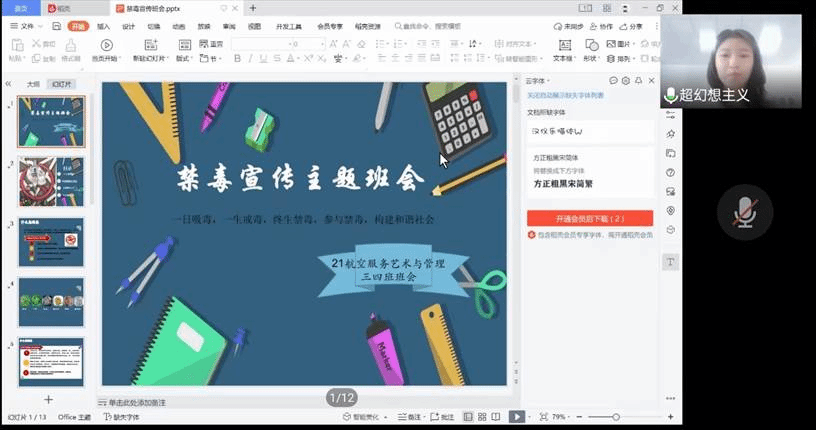This screenshot has height=430, width=816.
Task: Select the third slide thumbnail
Action: click(51, 242)
